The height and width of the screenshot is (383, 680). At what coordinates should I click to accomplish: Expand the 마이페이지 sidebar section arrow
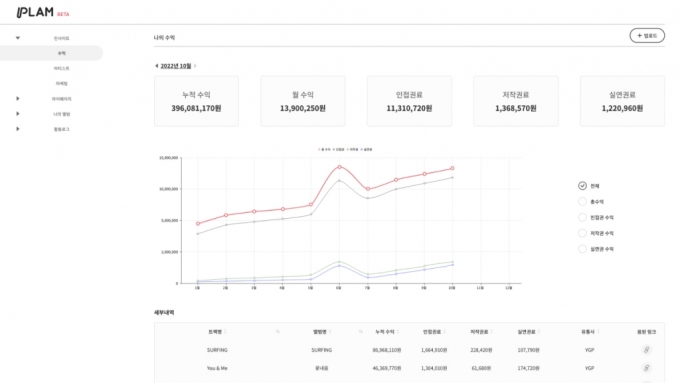18,99
